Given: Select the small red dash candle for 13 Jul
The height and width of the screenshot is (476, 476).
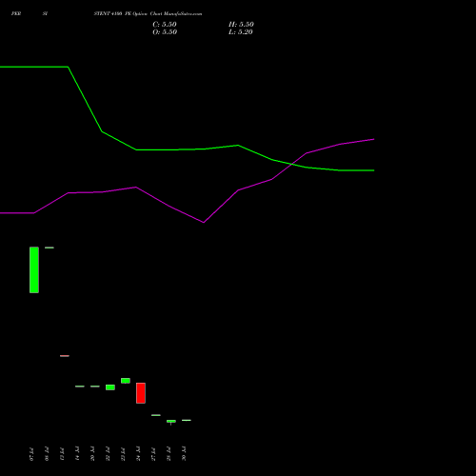Looking at the screenshot, I should coord(65,356).
